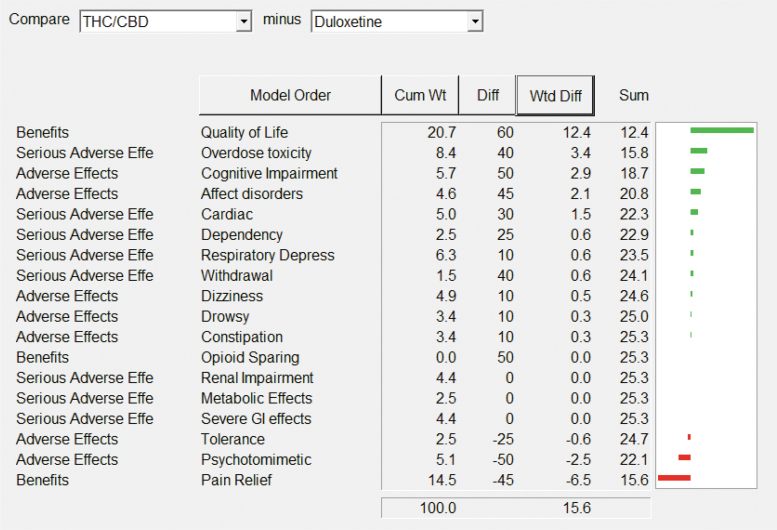Select the Pain Relief row label
This screenshot has width=777, height=530.
236,480
